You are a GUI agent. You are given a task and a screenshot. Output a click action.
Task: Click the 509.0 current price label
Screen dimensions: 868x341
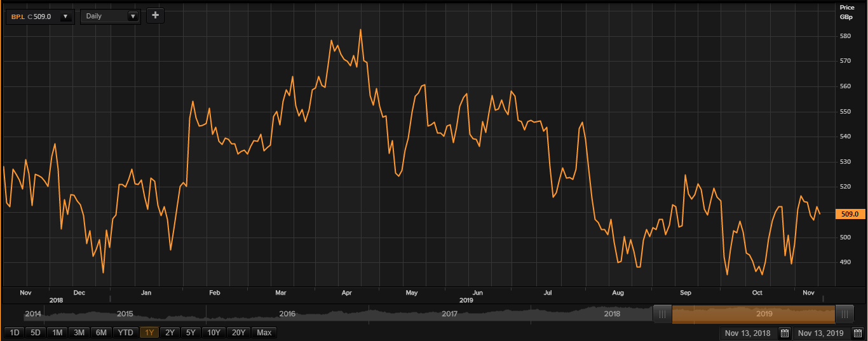coord(850,215)
